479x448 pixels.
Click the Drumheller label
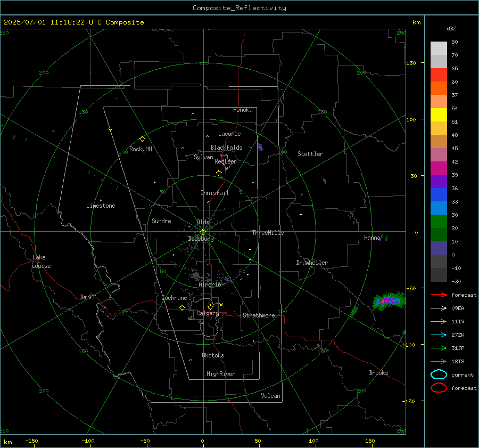click(312, 263)
